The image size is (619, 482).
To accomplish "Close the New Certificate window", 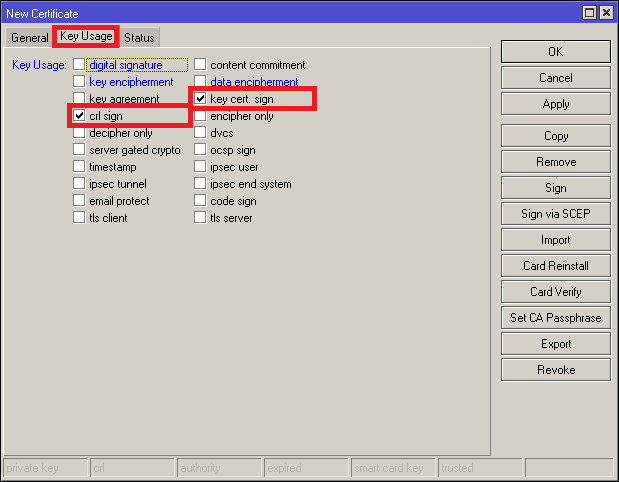I will (x=605, y=12).
